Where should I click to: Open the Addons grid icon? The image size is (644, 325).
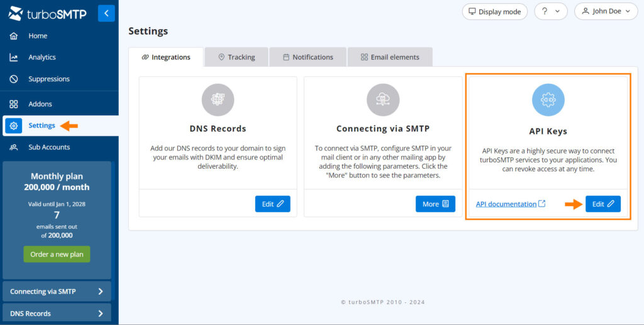14,104
